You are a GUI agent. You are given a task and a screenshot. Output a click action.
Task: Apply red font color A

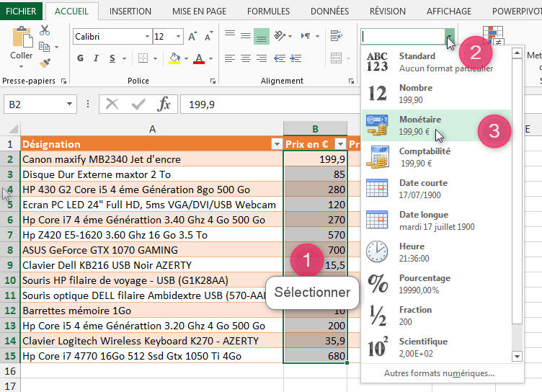click(199, 58)
